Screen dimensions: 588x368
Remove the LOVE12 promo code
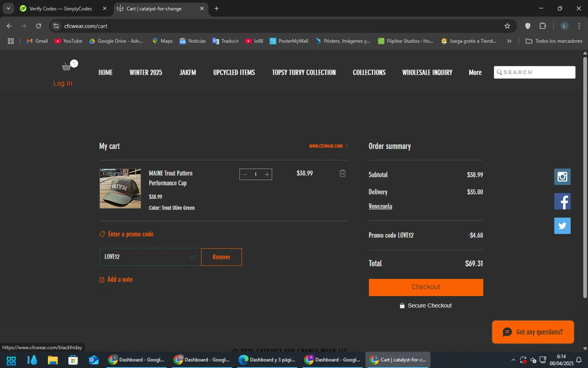pos(221,257)
